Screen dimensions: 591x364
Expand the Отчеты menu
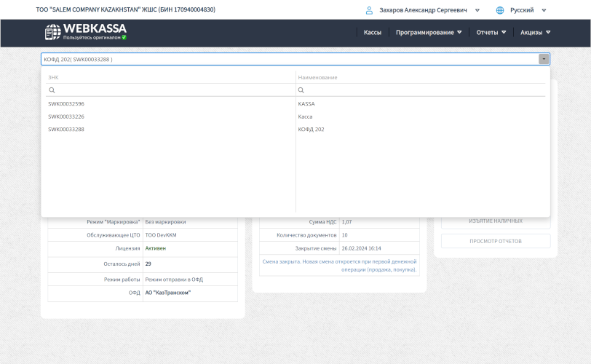pyautogui.click(x=491, y=33)
